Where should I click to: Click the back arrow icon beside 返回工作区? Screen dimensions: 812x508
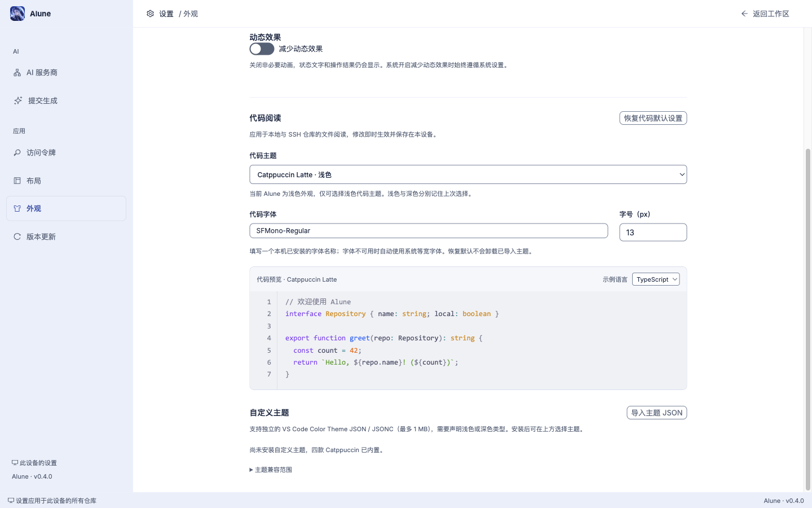click(744, 14)
